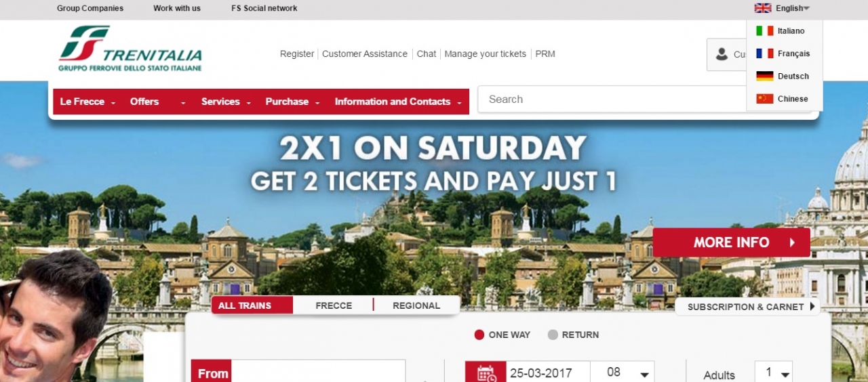Click the More Info button
The height and width of the screenshot is (382, 868).
coord(732,242)
